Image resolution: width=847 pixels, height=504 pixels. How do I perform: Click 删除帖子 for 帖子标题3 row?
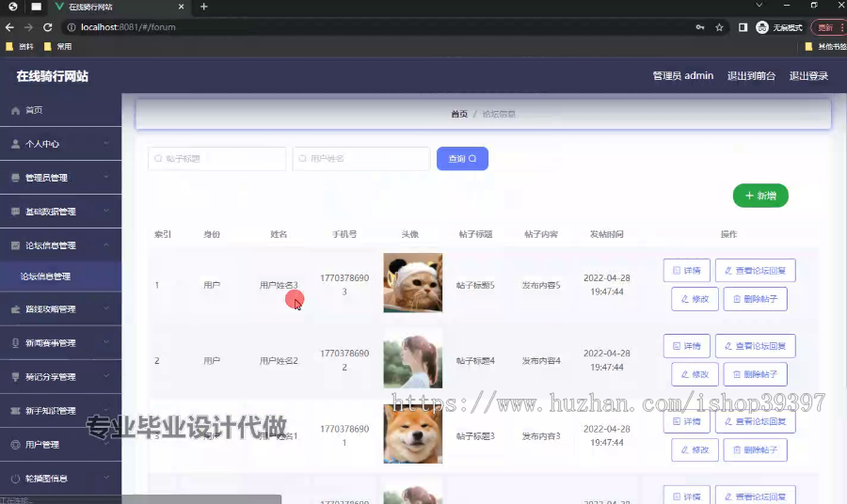(755, 450)
